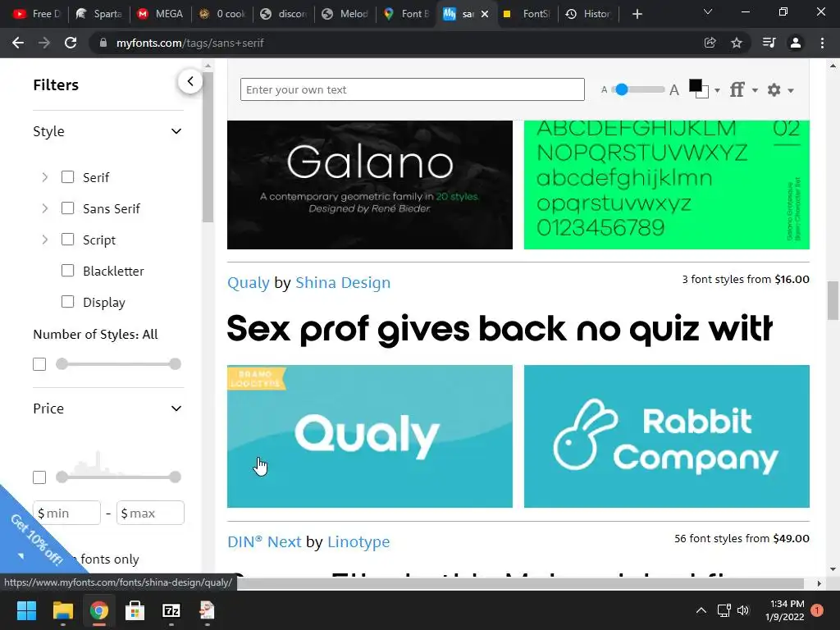Open 7-Zip from the taskbar
Screen dimensions: 840x630
coord(171,610)
